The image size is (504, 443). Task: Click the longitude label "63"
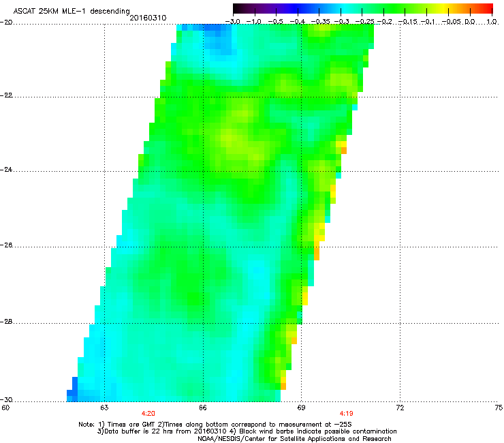(104, 408)
